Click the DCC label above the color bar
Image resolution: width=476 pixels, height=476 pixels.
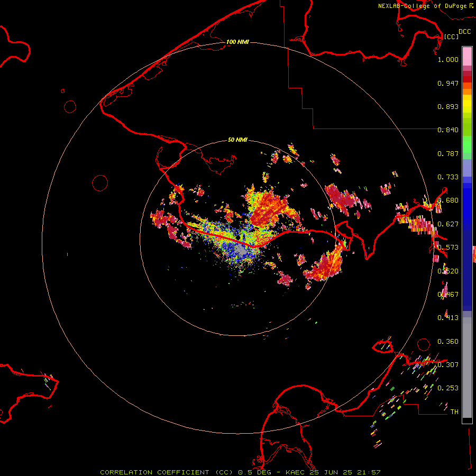(x=464, y=32)
